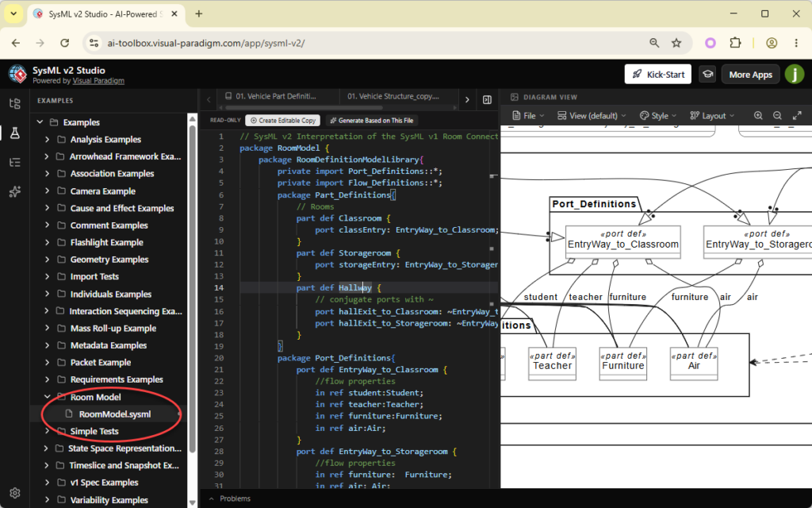The height and width of the screenshot is (508, 812).
Task: Bookmark this page with the star
Action: (676, 43)
